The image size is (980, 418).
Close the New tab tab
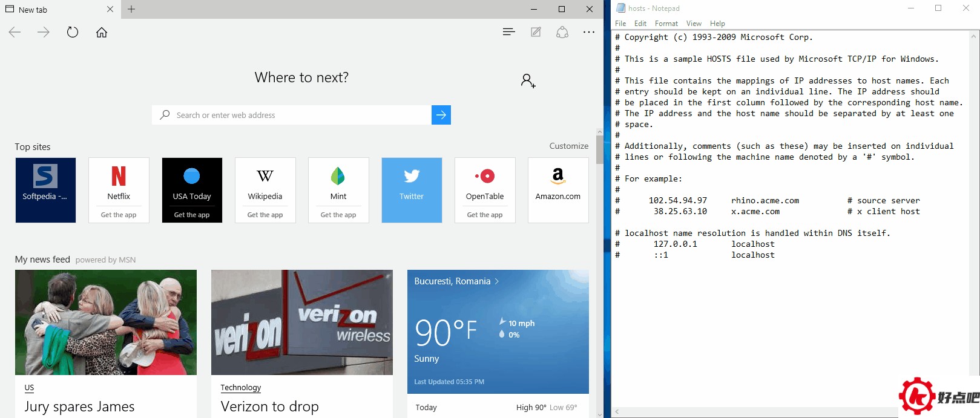110,9
